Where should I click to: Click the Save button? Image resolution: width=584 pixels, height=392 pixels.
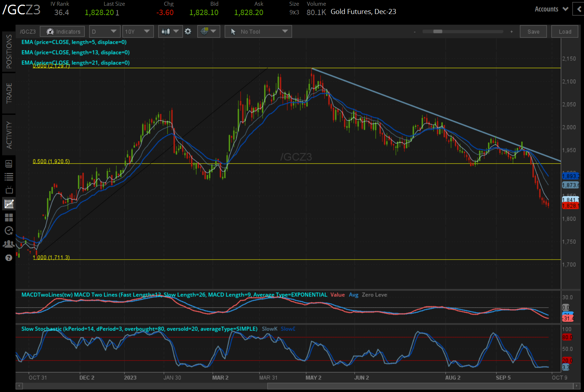point(533,32)
